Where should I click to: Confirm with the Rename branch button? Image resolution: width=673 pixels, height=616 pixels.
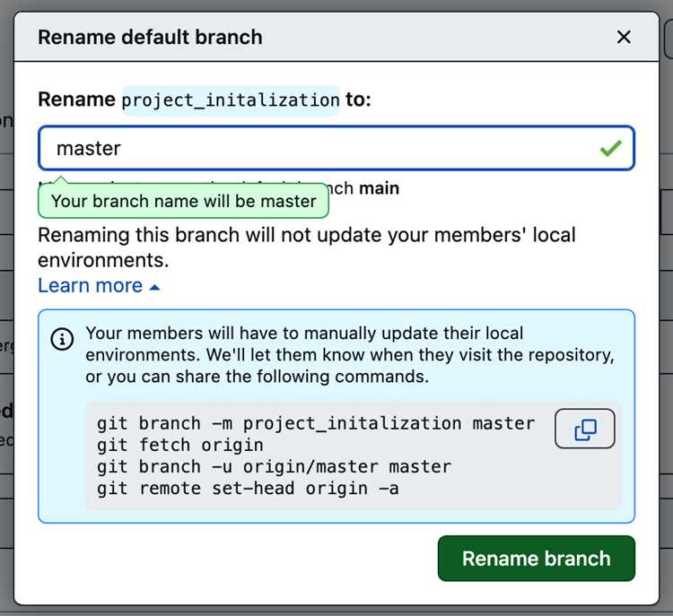click(x=537, y=559)
